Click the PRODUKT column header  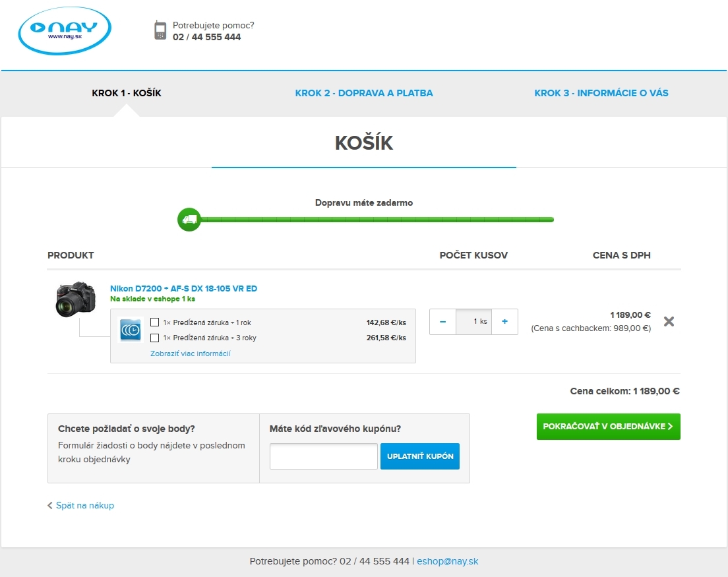[x=71, y=255]
